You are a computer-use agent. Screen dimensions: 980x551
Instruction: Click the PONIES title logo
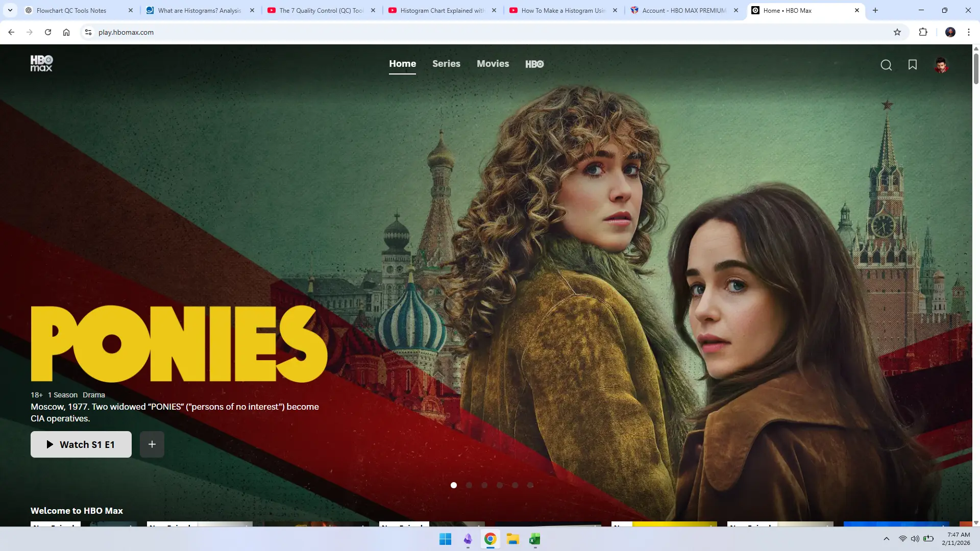pyautogui.click(x=179, y=344)
